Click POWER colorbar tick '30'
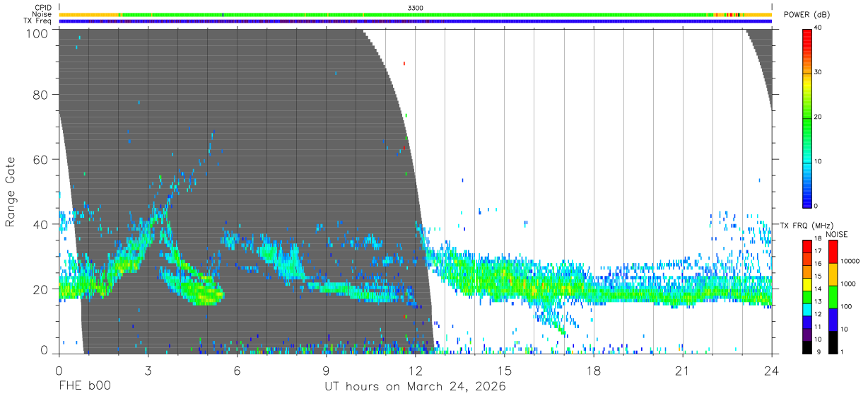 (819, 72)
